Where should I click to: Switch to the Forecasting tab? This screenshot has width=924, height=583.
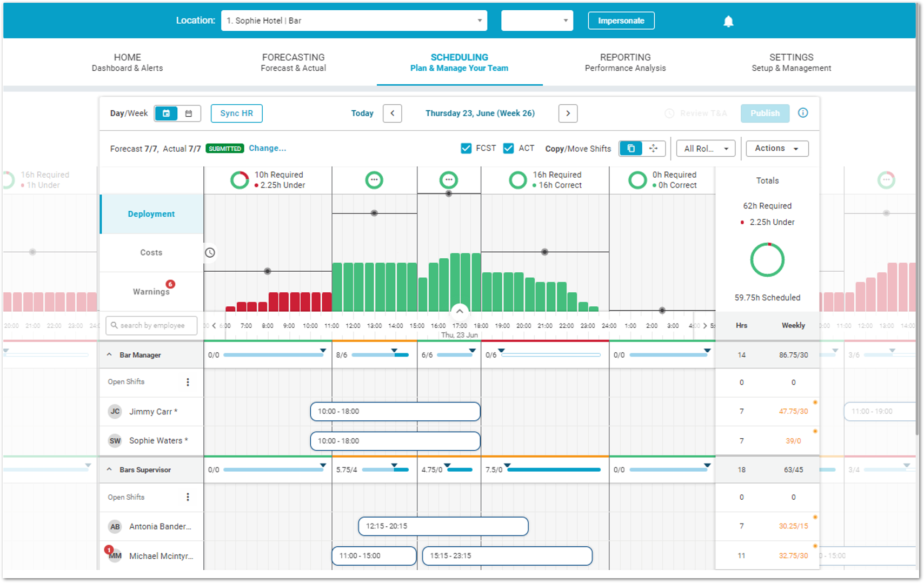293,62
